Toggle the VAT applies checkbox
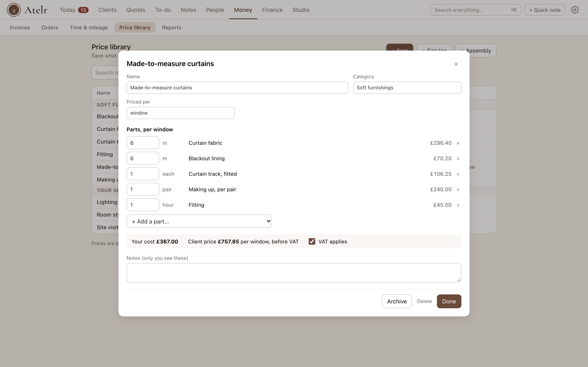This screenshot has height=367, width=588. (x=312, y=242)
